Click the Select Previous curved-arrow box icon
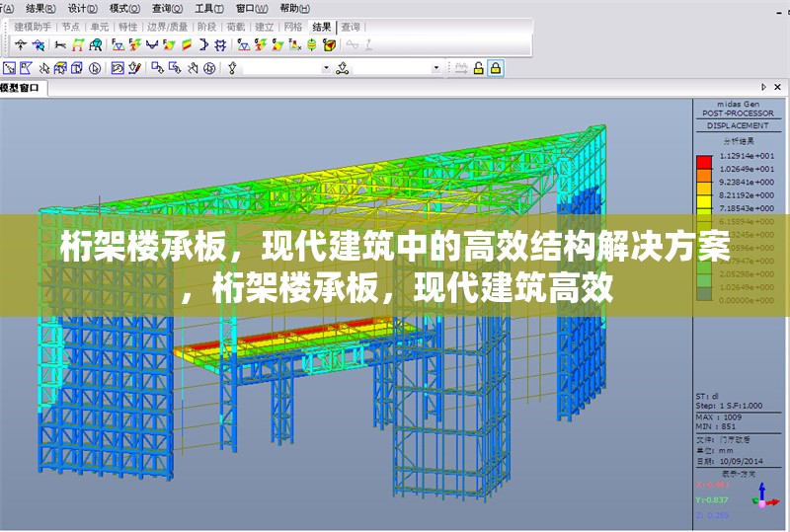The width and height of the screenshot is (790, 532). (x=118, y=68)
